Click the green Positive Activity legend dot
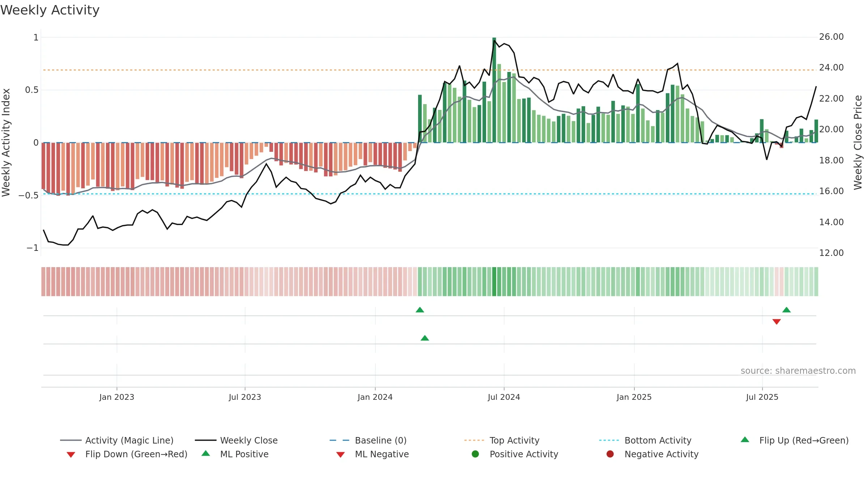 point(475,454)
